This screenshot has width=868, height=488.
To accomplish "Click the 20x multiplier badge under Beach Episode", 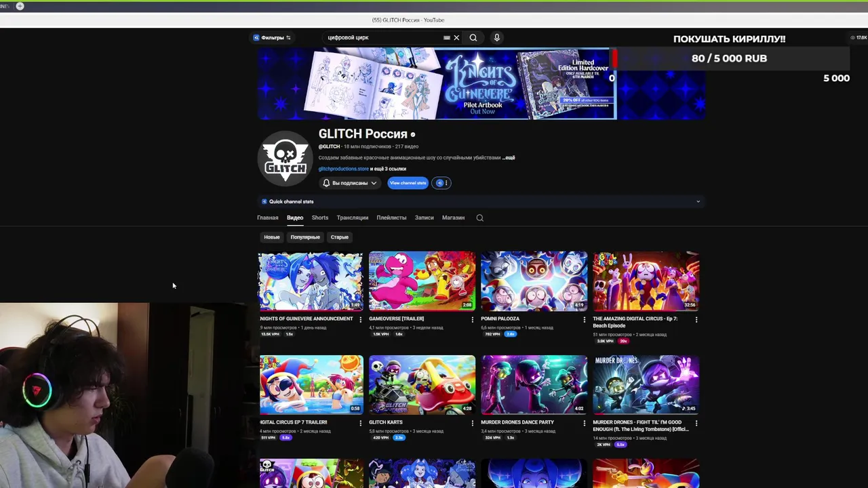I will pos(623,341).
